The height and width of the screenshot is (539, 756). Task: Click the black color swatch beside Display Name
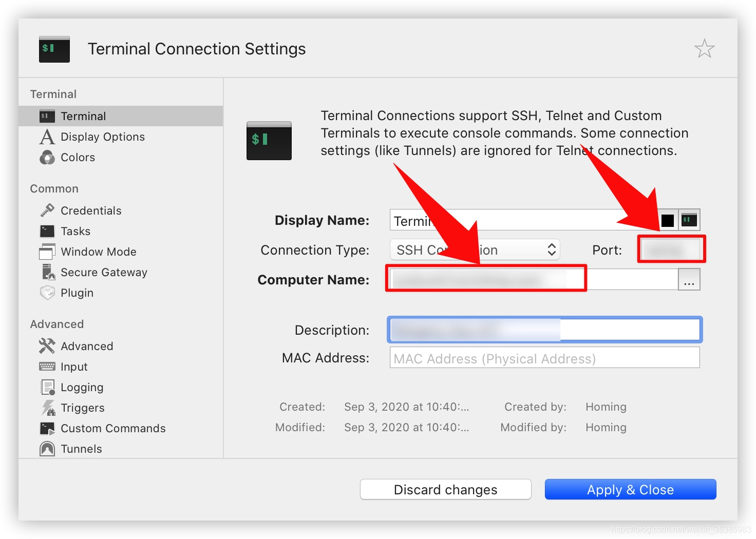coord(668,221)
